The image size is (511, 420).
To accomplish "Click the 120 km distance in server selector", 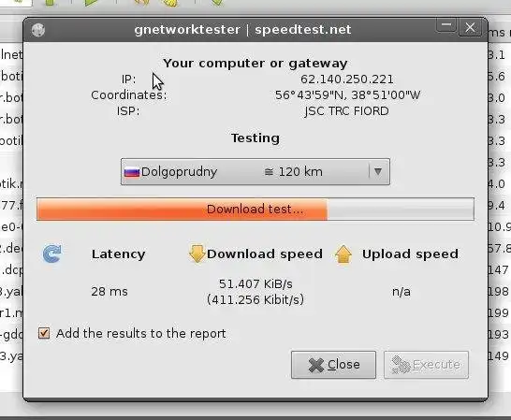I will 293,172.
